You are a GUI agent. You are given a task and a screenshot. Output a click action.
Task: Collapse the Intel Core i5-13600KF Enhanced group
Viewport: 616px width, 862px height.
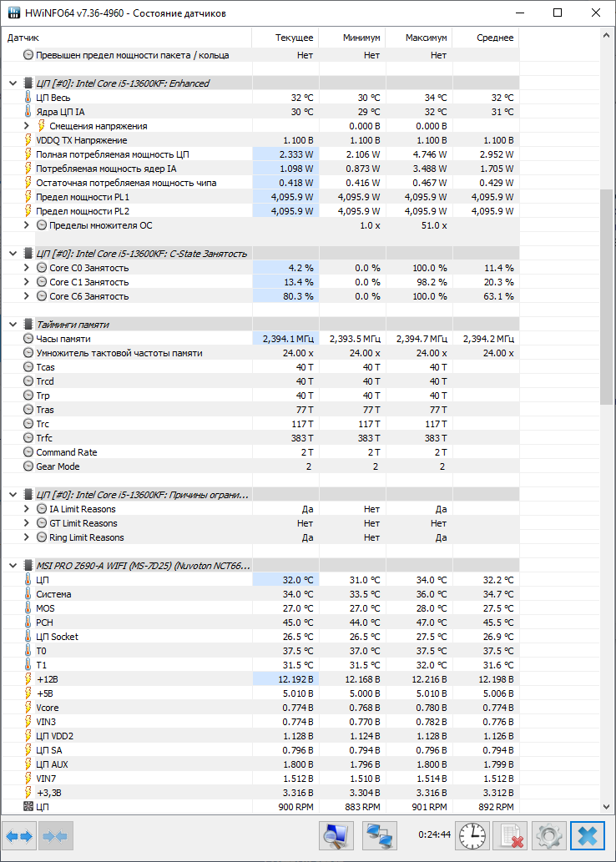13,83
